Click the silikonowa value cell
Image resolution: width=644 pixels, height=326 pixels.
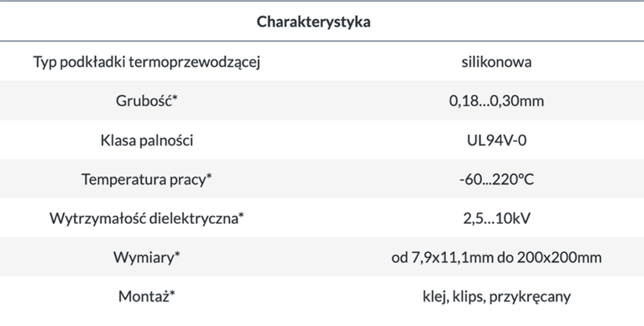point(496,62)
